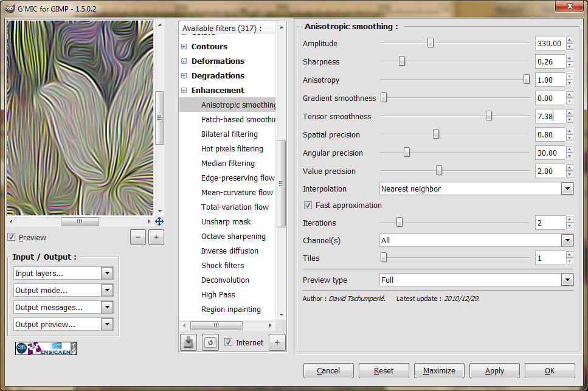Toggle the Preview checkbox
Screen dimensions: 588x391
12,237
